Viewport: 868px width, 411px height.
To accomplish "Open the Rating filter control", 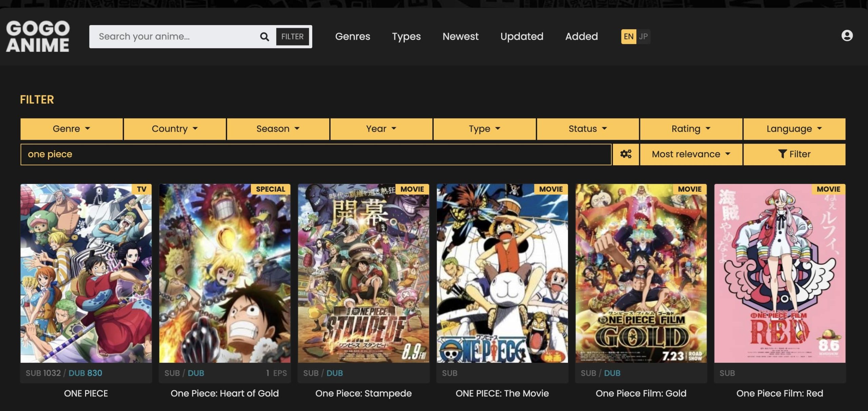I will 690,129.
